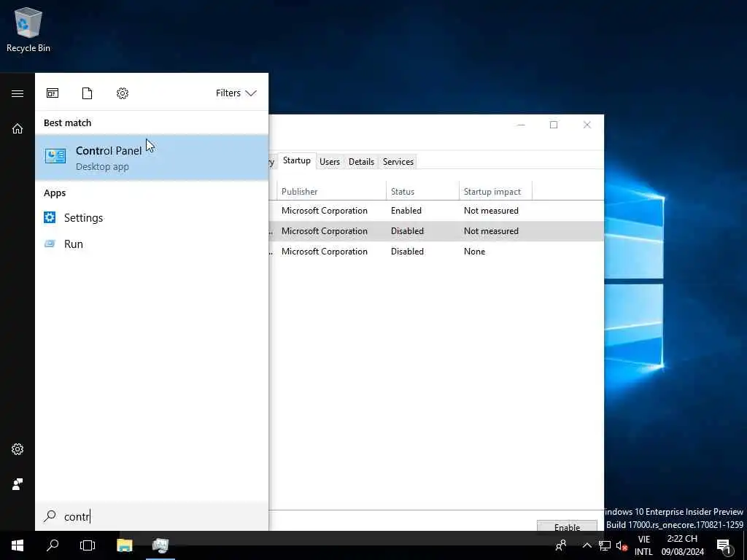Open File Explorer from taskbar
This screenshot has height=560, width=747.
(x=124, y=545)
